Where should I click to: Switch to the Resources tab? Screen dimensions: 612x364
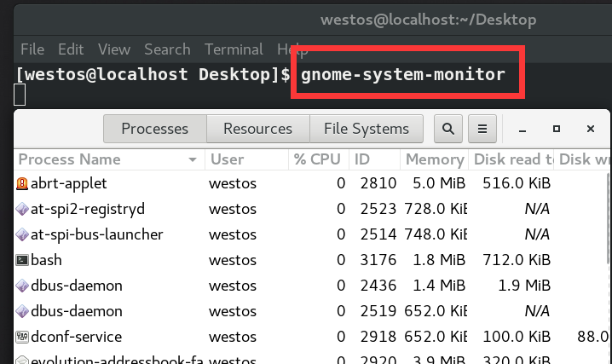coord(258,129)
